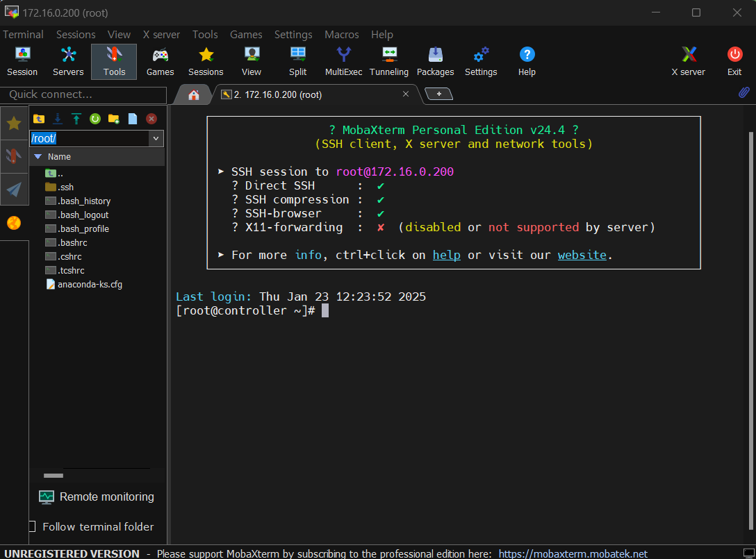Viewport: 756px width, 559px height.
Task: Open the Help menu in menu bar
Action: point(382,35)
